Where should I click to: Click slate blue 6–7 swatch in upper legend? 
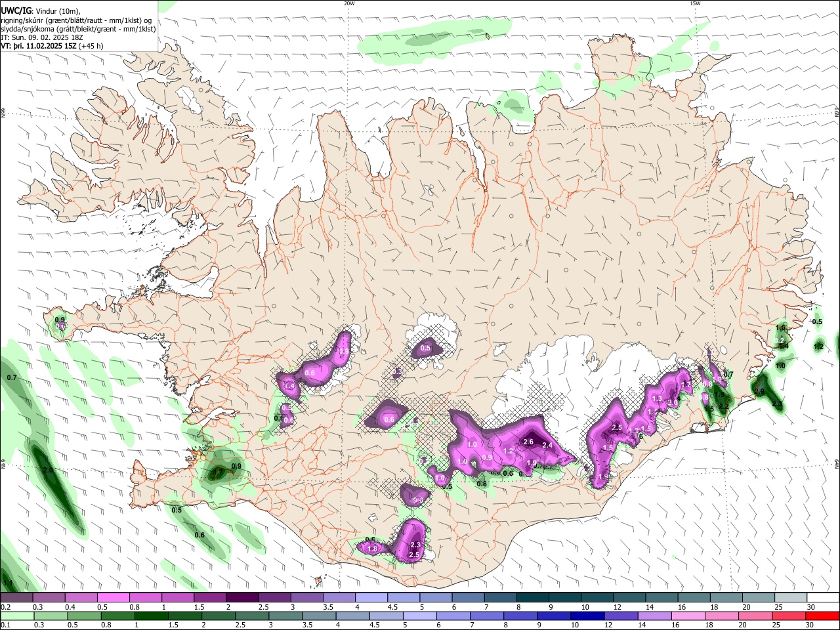coord(467,598)
